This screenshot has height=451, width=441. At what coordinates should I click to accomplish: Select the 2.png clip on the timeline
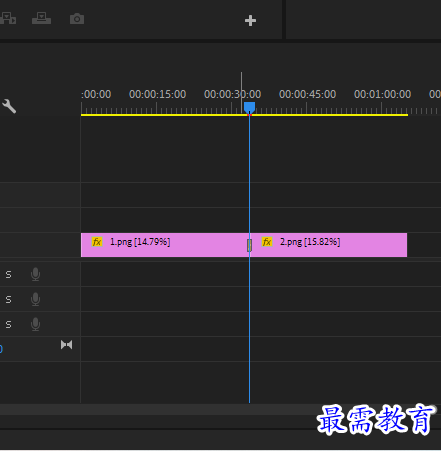point(328,245)
